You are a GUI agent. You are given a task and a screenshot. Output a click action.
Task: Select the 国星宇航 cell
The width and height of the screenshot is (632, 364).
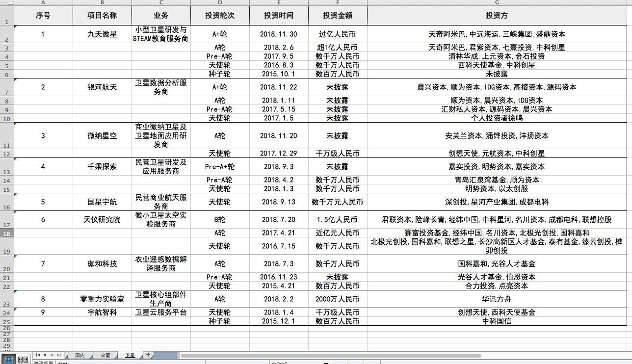(x=102, y=202)
